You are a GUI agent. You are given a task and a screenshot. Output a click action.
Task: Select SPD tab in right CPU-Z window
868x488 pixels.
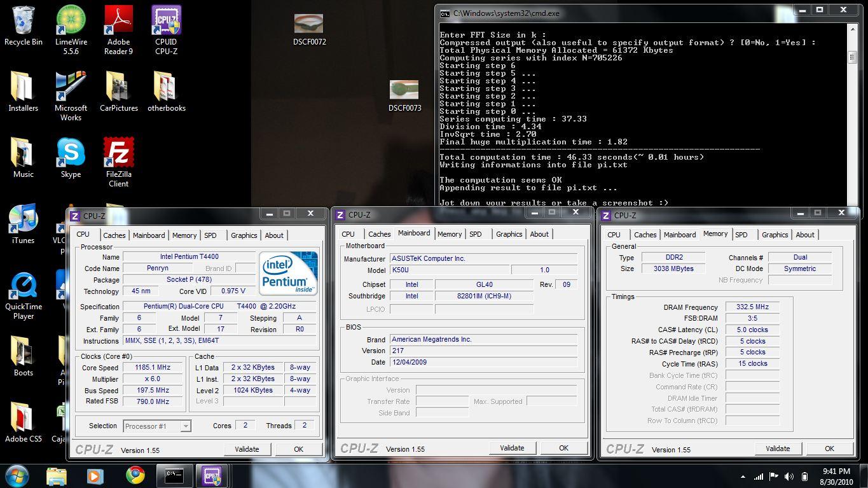(741, 235)
